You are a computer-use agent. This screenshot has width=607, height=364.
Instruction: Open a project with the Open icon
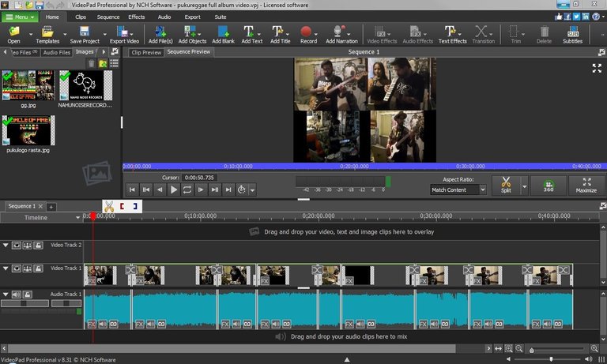[x=14, y=35]
